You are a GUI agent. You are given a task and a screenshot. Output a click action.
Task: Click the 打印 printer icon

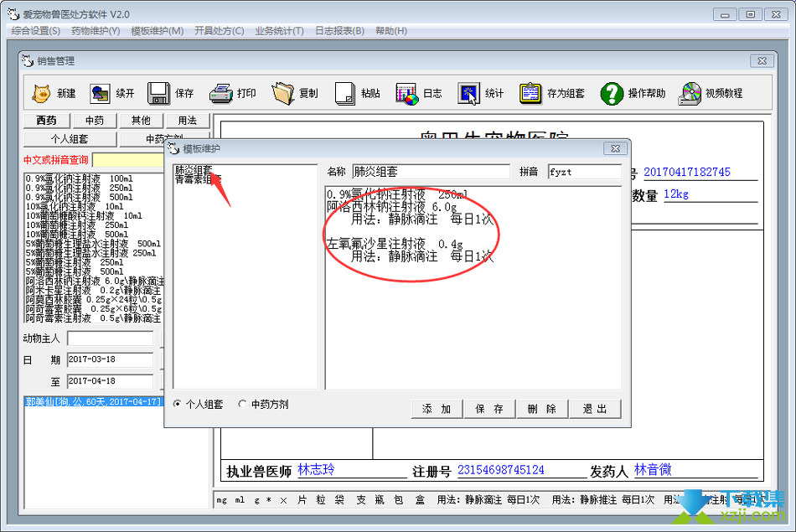pos(221,93)
